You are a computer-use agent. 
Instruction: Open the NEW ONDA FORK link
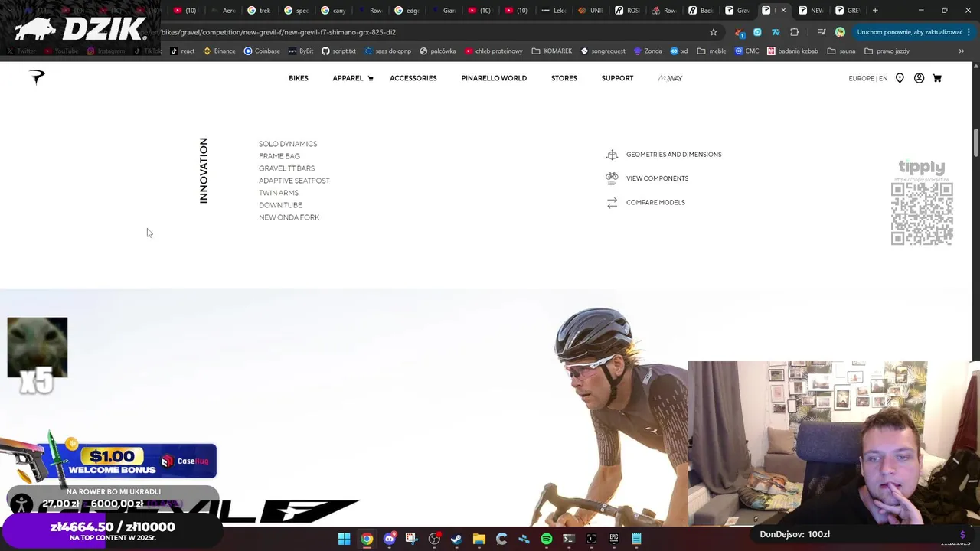(289, 217)
